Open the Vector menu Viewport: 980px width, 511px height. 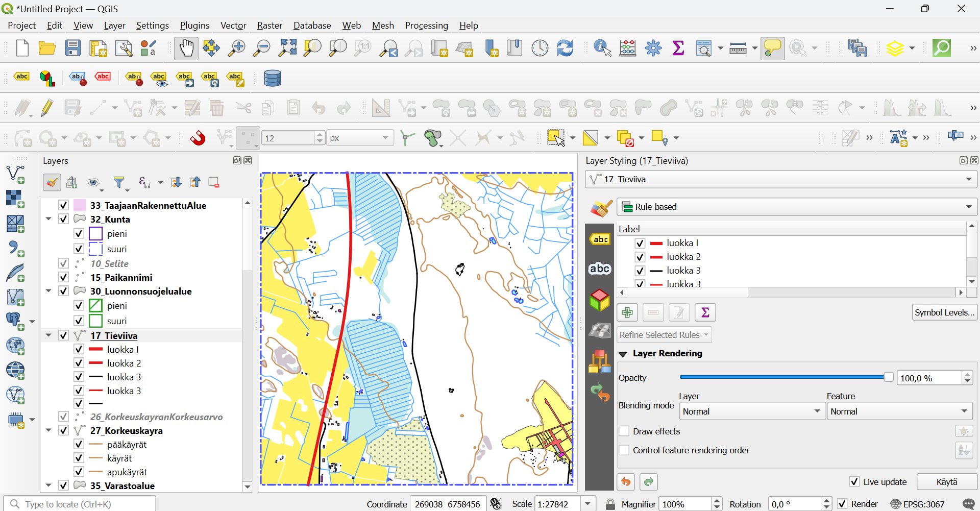click(233, 26)
